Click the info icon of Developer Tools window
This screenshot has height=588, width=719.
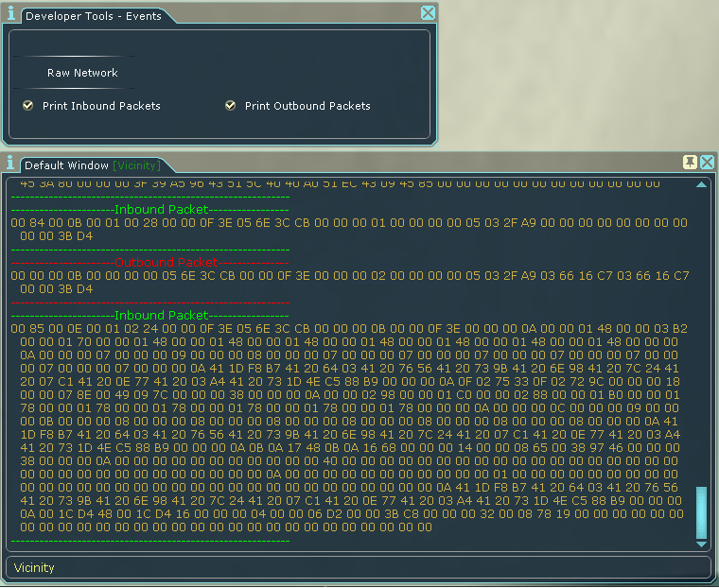click(x=11, y=13)
